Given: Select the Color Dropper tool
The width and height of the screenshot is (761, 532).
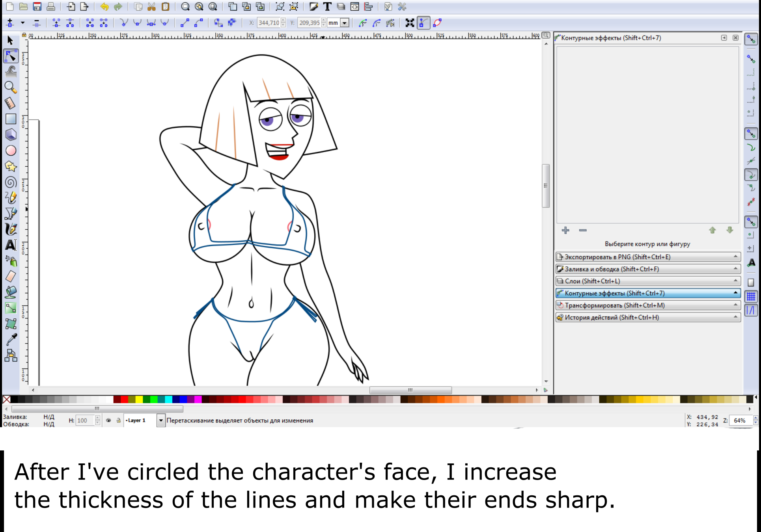Looking at the screenshot, I should (11, 339).
